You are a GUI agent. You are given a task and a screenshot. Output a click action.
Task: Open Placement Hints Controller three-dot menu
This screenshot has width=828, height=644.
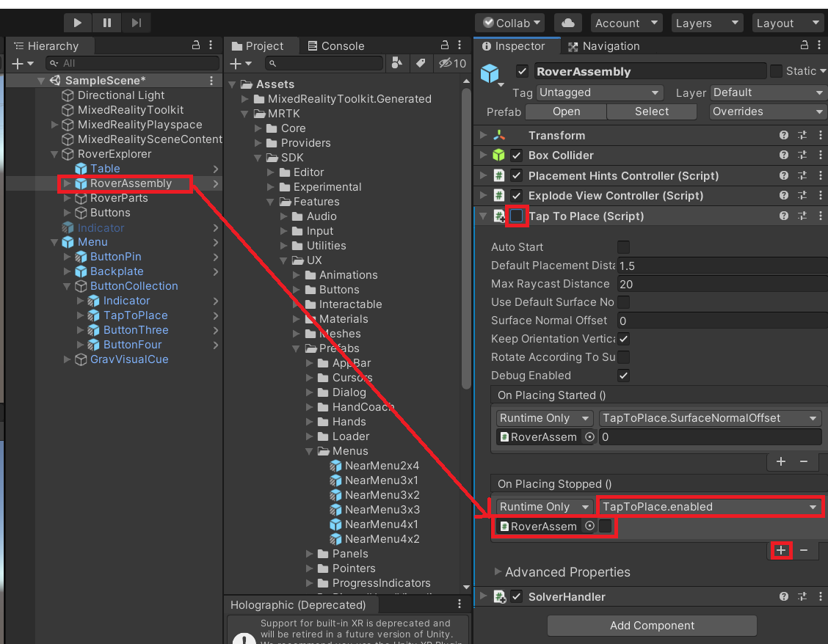pyautogui.click(x=820, y=175)
